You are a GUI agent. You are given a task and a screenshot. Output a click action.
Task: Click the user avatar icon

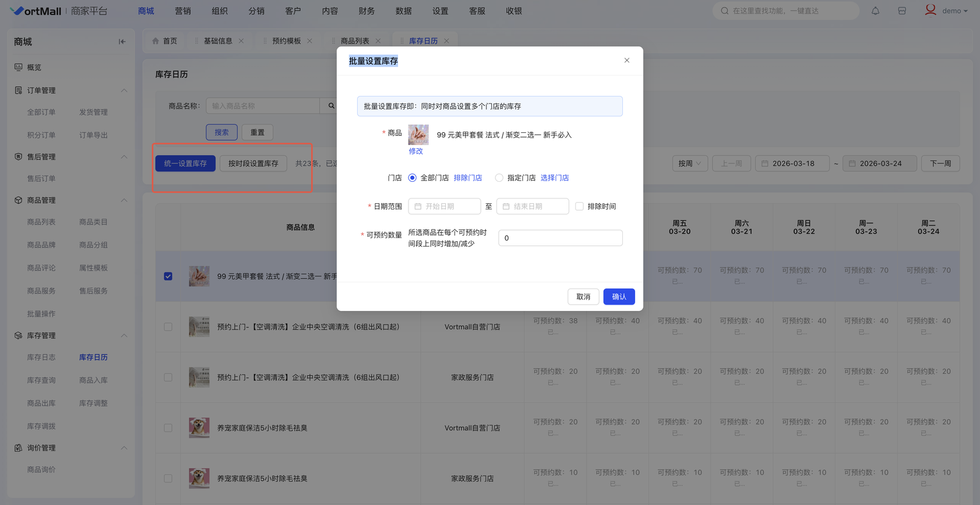click(x=930, y=10)
